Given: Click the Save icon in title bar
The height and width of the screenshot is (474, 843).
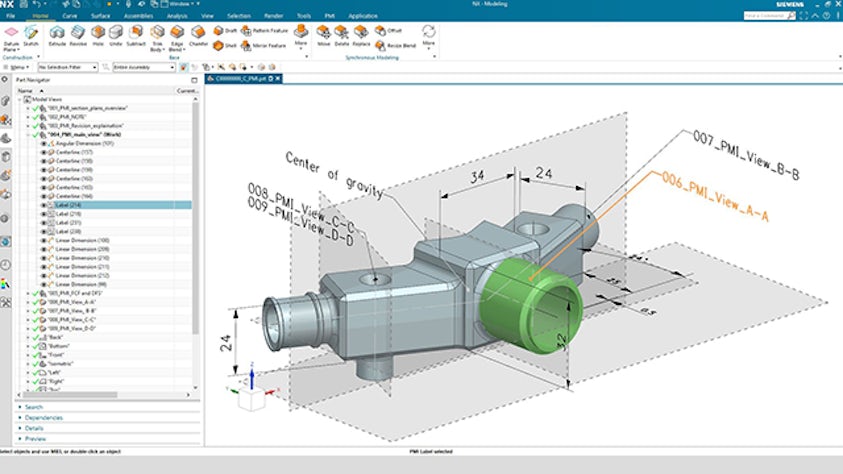Looking at the screenshot, I should pyautogui.click(x=23, y=4).
